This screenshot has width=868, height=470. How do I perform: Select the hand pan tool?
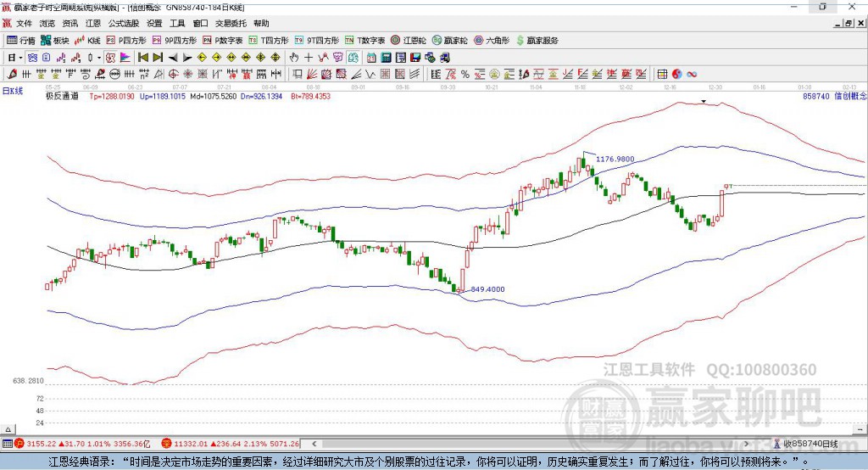(294, 58)
